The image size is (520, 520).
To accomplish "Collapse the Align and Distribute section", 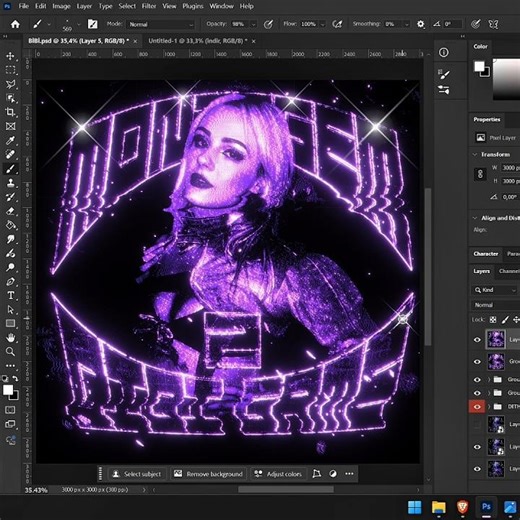I will 475,218.
